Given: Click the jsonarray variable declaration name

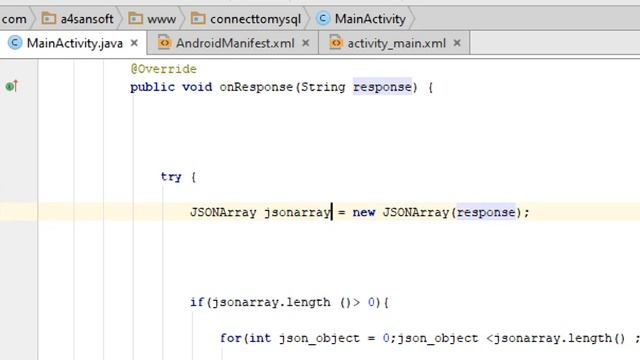Looking at the screenshot, I should pyautogui.click(x=297, y=212).
